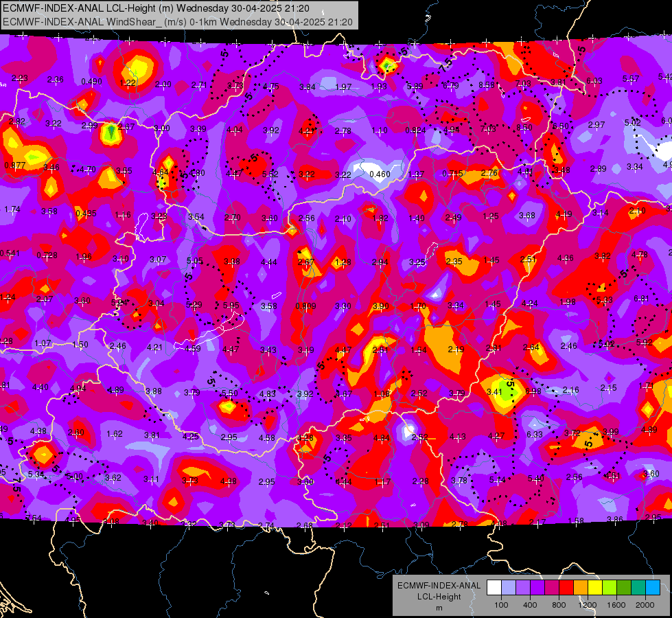This screenshot has width=672, height=618.
Task: Click the wind shear value '4.59'
Action: 192,348
